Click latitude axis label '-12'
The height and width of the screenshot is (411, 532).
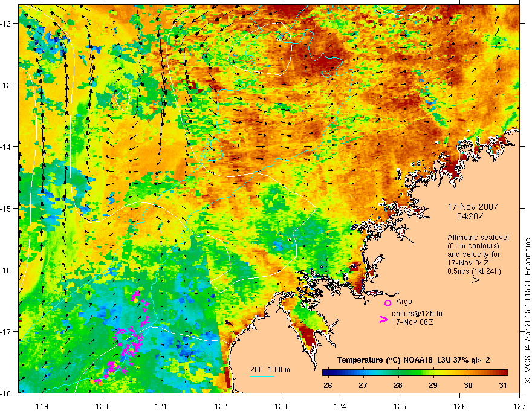pos(6,24)
